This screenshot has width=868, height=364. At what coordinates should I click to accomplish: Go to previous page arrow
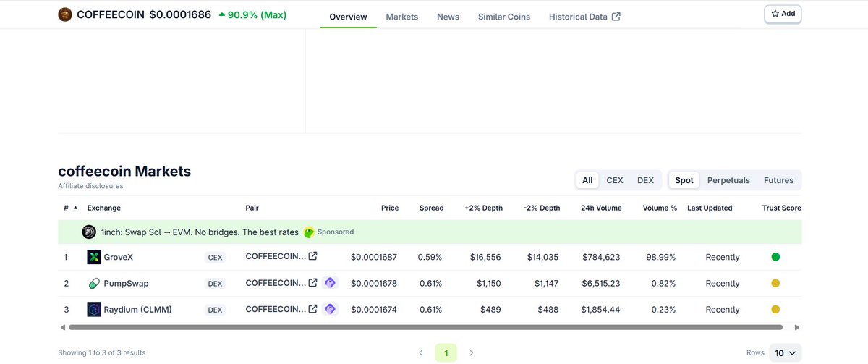coord(421,352)
